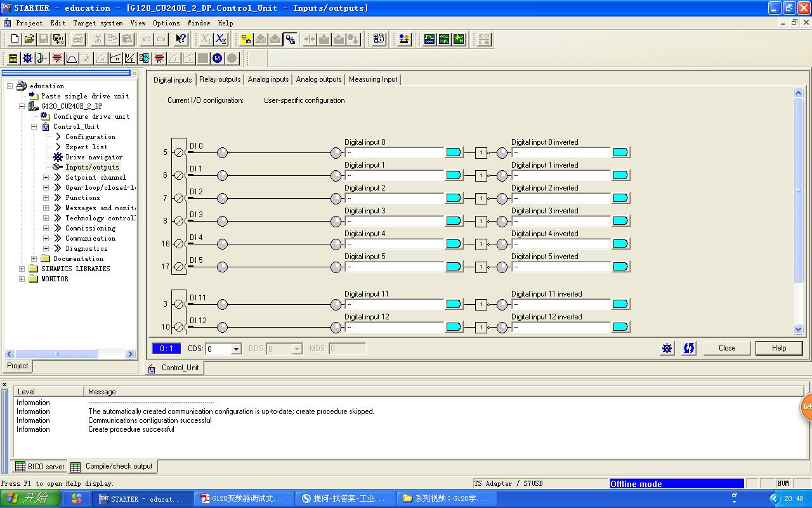Open the Target system menu

[x=98, y=23]
